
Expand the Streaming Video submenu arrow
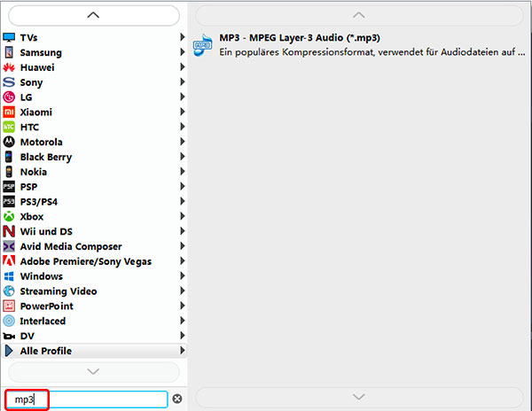coord(183,291)
